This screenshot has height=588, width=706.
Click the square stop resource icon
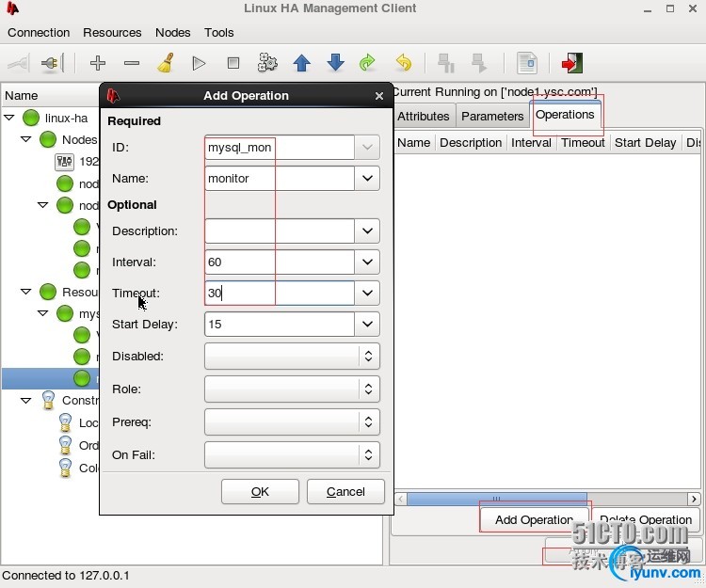pos(233,63)
